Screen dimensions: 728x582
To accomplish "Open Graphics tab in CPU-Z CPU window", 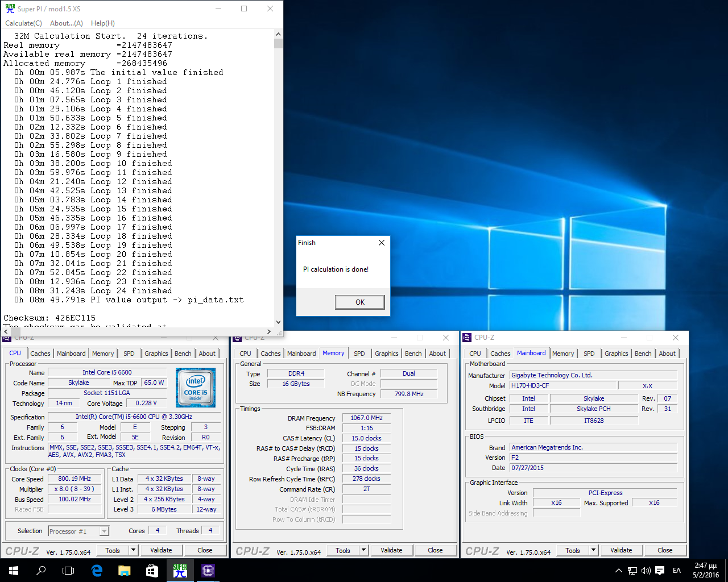I will pyautogui.click(x=156, y=354).
